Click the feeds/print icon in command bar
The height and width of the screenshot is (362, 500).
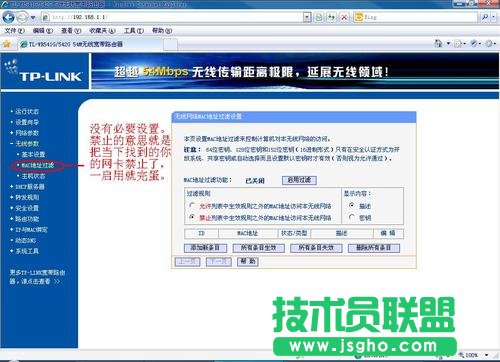pyautogui.click(x=458, y=44)
